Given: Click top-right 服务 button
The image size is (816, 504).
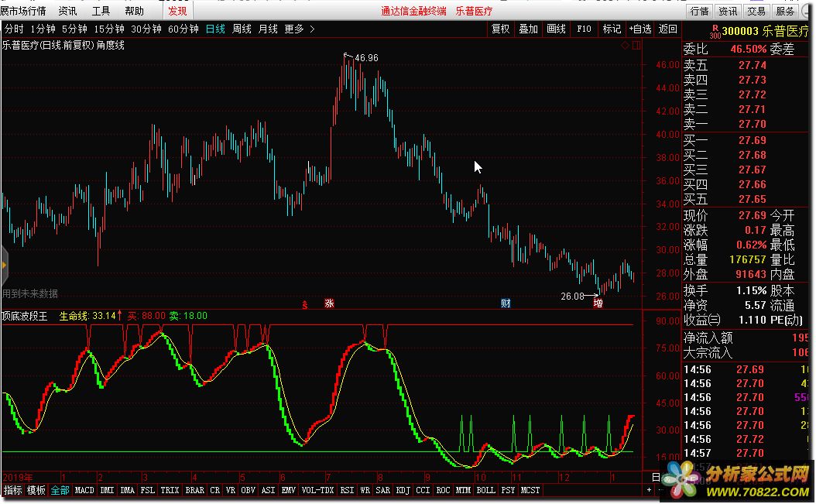Looking at the screenshot, I should (784, 11).
